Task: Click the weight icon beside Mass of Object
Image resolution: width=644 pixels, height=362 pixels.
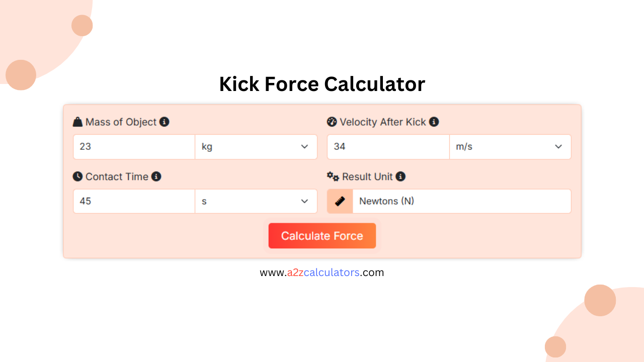Action: click(77, 122)
